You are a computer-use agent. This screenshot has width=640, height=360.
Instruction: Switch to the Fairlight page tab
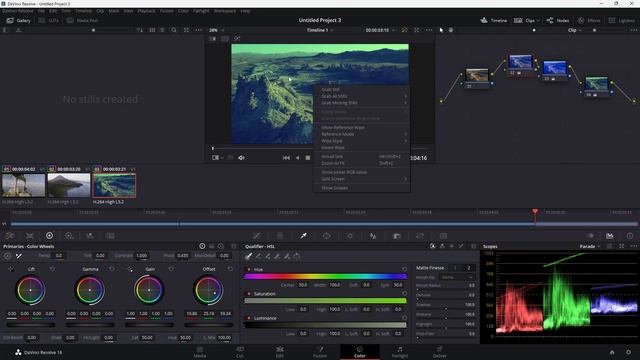(400, 352)
